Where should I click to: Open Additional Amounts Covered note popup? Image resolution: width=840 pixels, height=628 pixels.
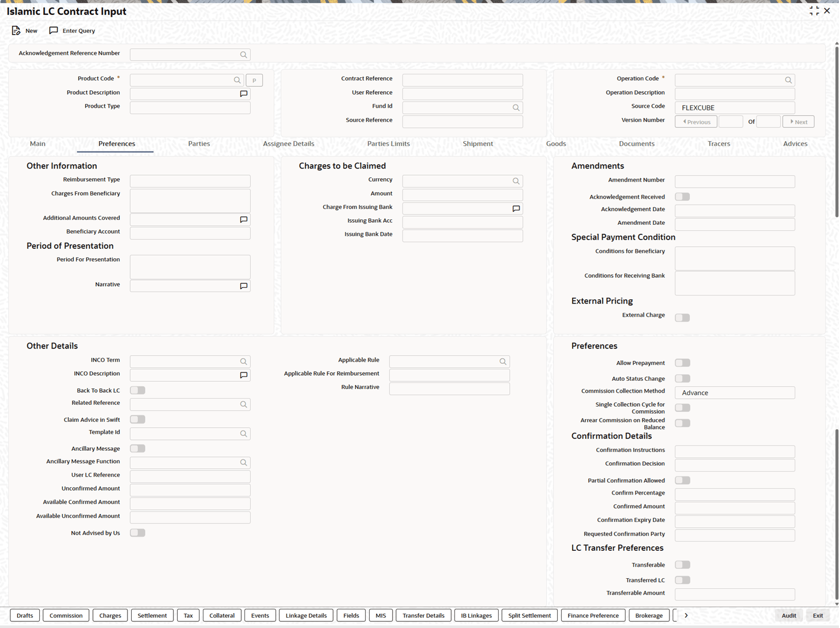[x=243, y=219]
